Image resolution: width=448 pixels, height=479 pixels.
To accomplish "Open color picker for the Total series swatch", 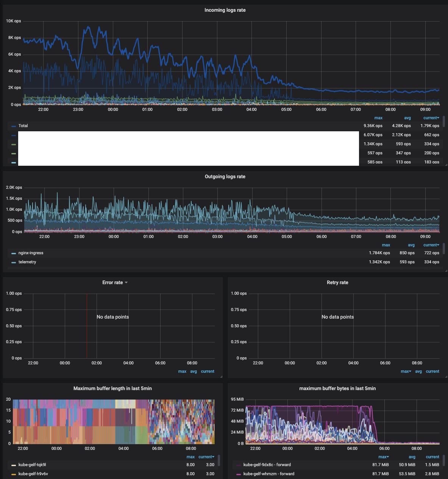I will (x=13, y=126).
